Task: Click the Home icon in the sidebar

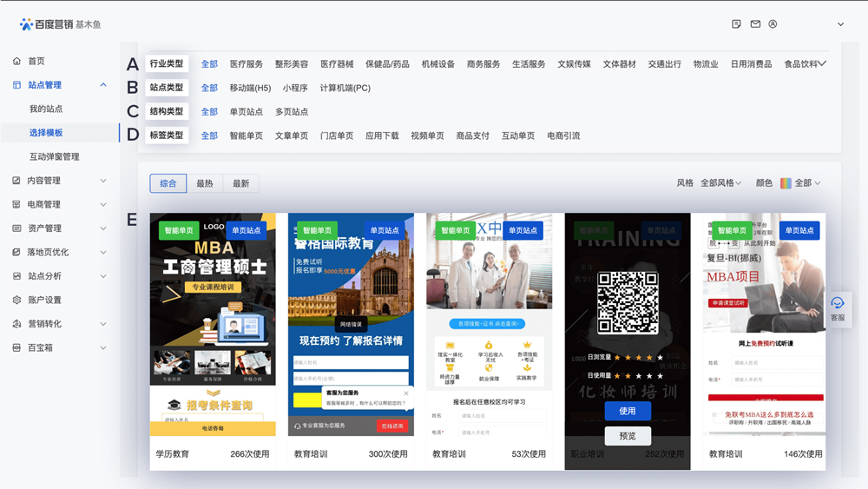Action: (17, 62)
